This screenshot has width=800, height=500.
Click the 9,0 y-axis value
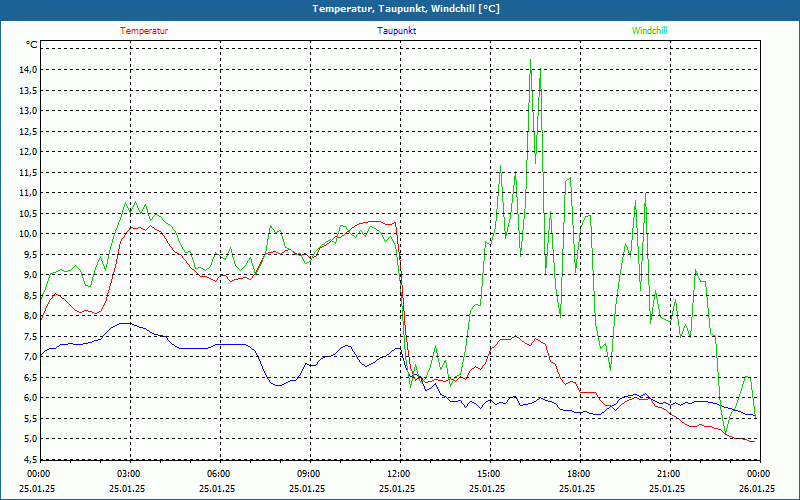click(31, 274)
